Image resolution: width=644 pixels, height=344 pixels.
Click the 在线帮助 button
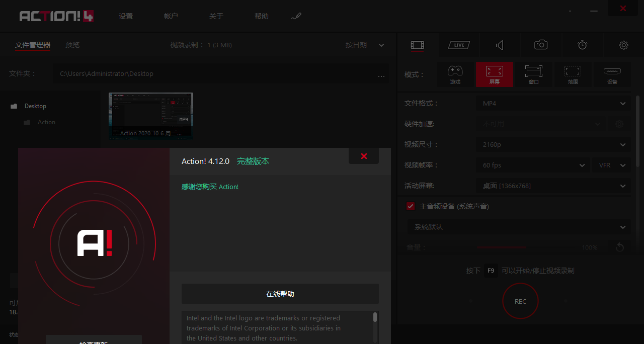point(280,294)
